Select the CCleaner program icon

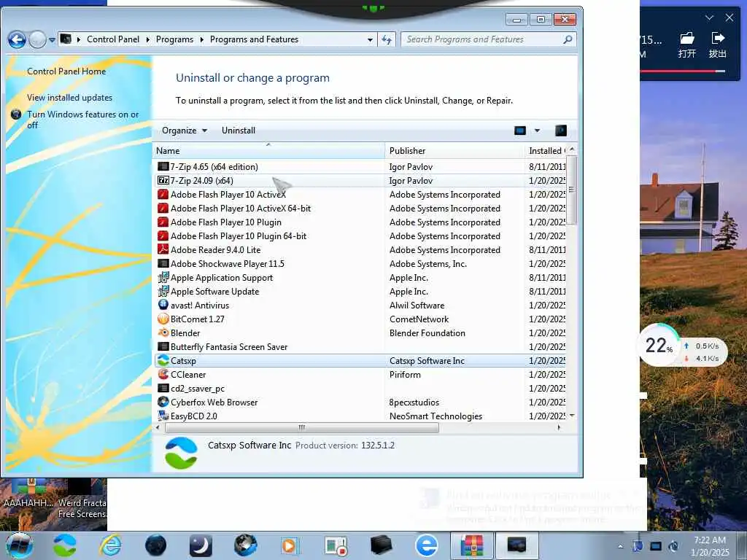pyautogui.click(x=163, y=374)
